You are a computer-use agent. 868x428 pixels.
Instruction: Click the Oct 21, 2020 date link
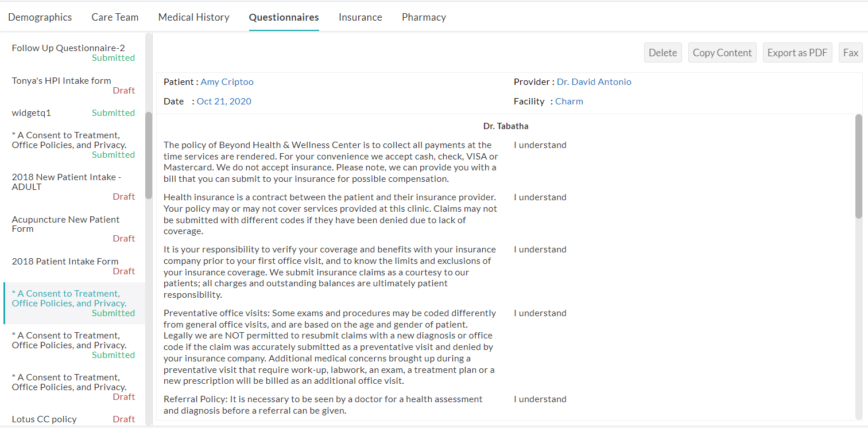(x=224, y=101)
